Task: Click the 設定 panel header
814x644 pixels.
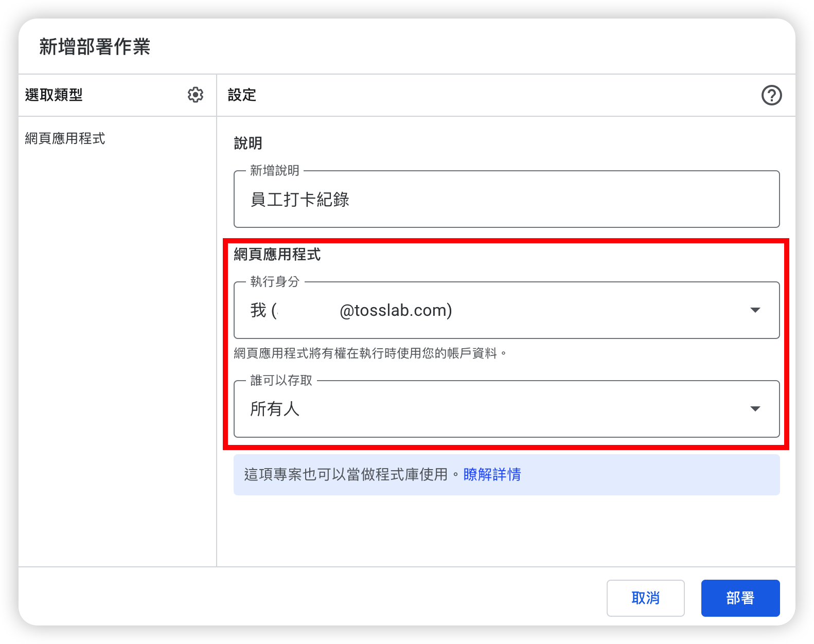Action: pyautogui.click(x=242, y=95)
